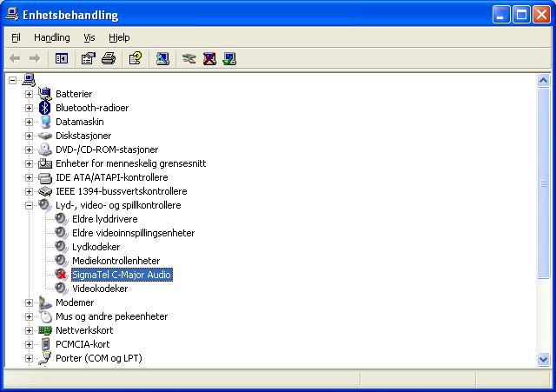Expand the DVD-/CD-ROM-stasjoner node
The height and width of the screenshot is (392, 556).
(29, 149)
